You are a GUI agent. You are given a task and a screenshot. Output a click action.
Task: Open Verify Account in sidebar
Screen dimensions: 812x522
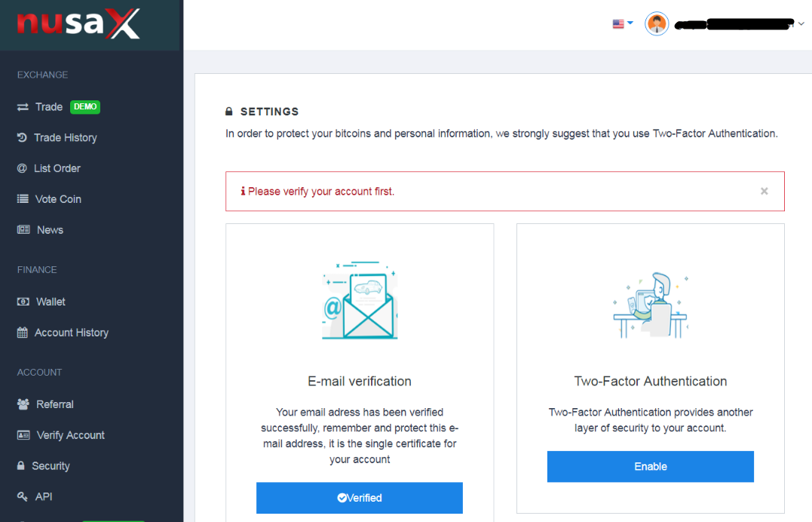coord(61,435)
